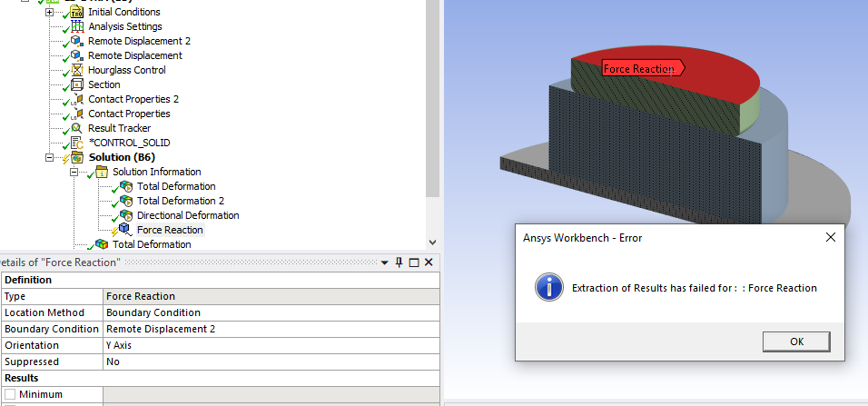Click the Remote Displacement 2 icon
Screen dimensions: 868x406
(76, 41)
